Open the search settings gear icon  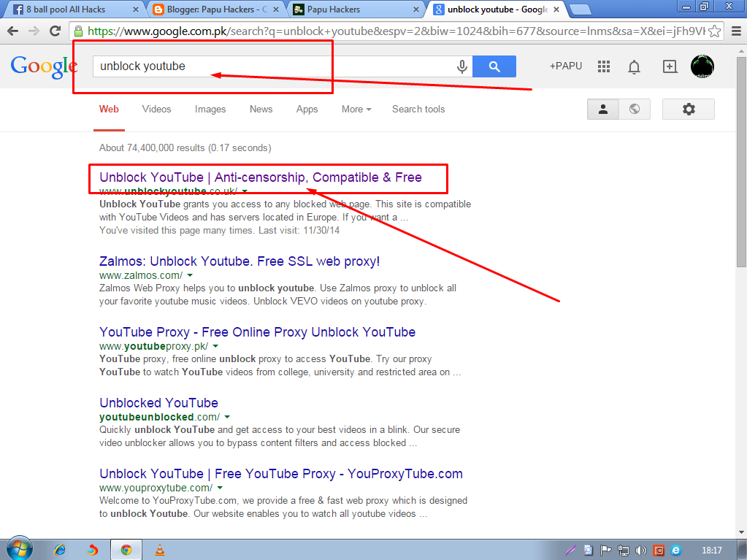(x=689, y=109)
